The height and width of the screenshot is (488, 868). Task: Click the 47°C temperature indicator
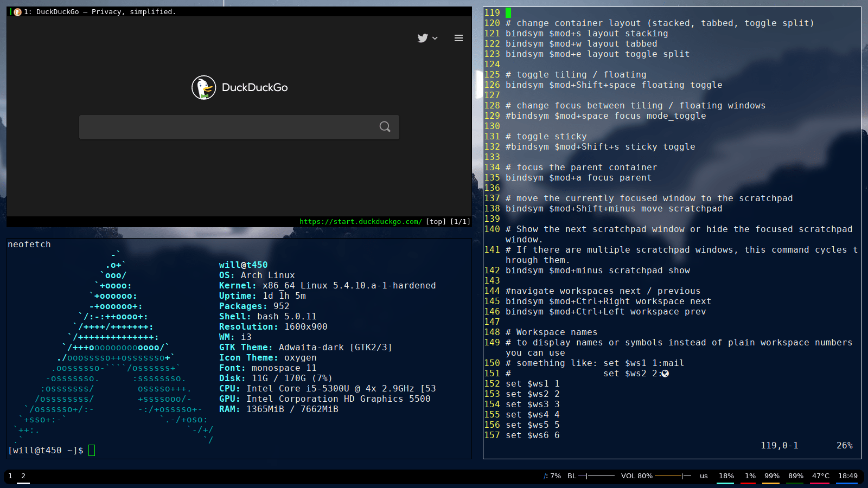[820, 476]
